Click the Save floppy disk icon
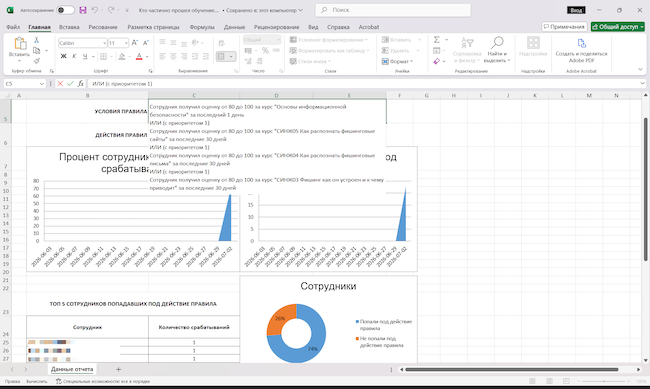This screenshot has width=650, height=389. [83, 10]
